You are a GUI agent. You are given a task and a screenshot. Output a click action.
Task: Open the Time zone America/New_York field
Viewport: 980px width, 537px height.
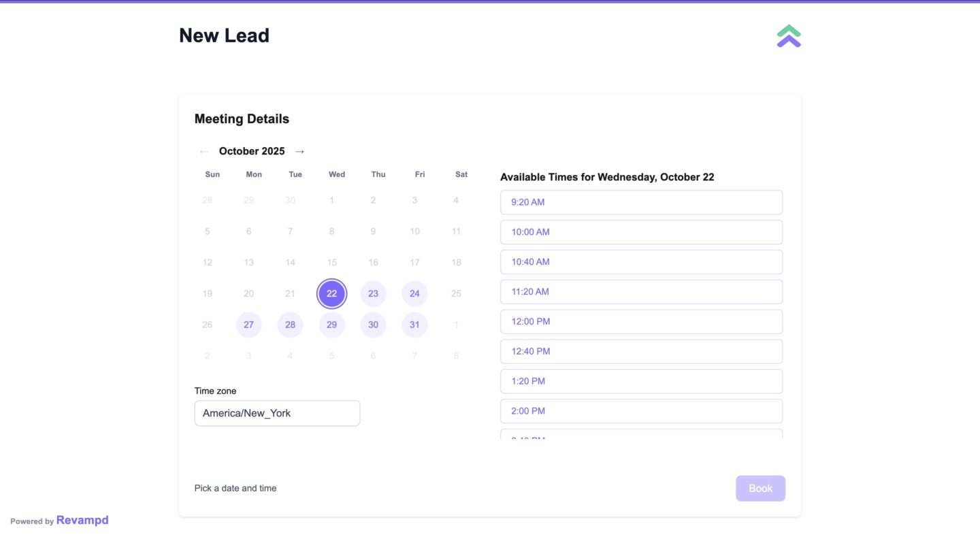277,413
